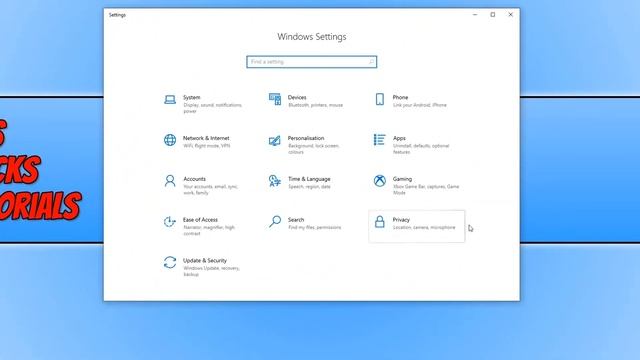640x360 pixels.
Task: Click "Find my files, permissions" description
Action: 314,228
